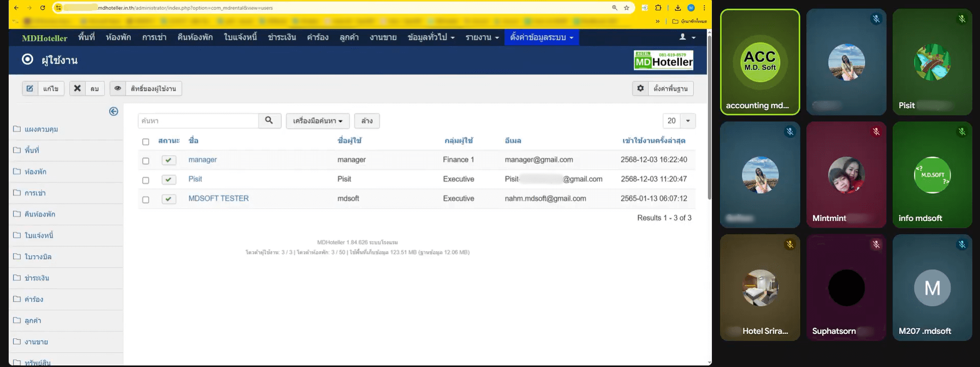Click the magnifying glass search button
The width and height of the screenshot is (980, 367).
[x=269, y=120]
